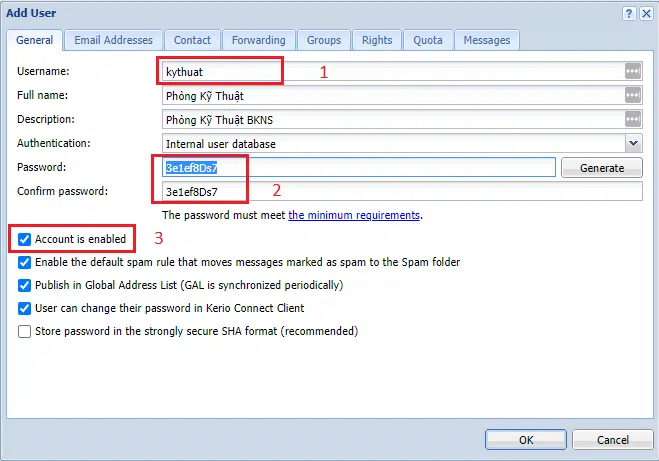This screenshot has width=659, height=461.
Task: Toggle Publish in Global Address List
Action: (25, 285)
